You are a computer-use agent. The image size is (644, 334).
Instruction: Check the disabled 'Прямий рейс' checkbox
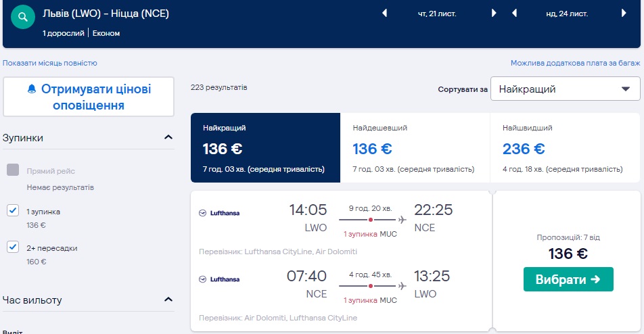(13, 170)
